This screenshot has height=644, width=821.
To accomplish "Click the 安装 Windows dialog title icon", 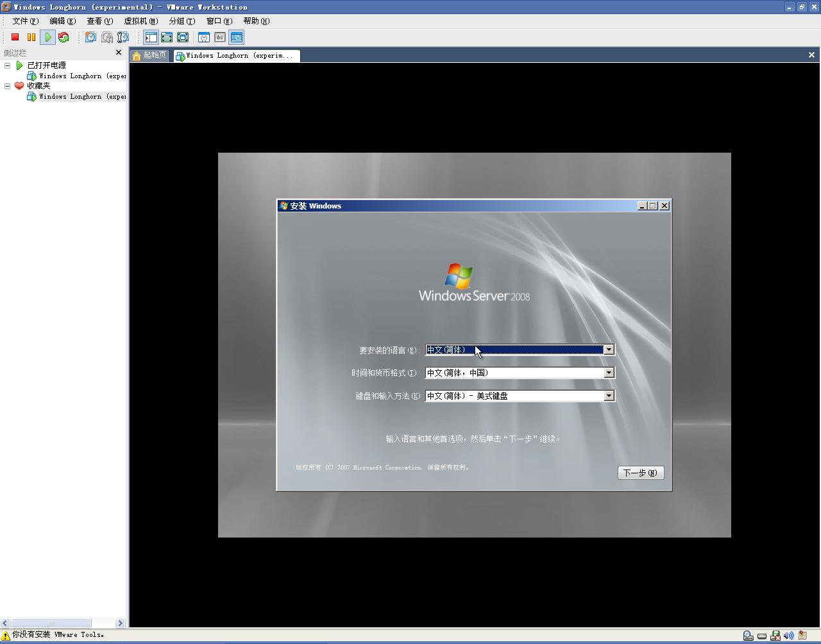I will [x=284, y=206].
